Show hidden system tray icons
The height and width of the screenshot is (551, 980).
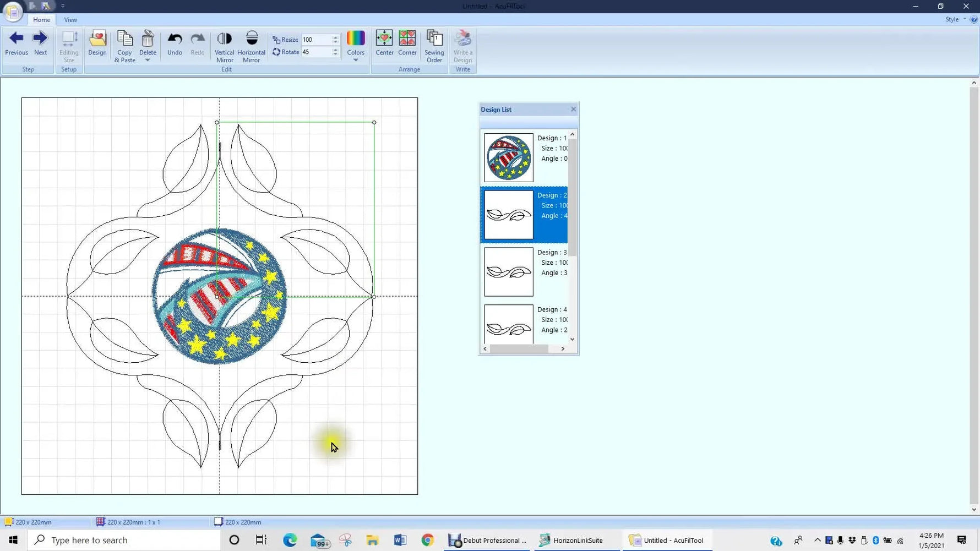click(x=818, y=540)
